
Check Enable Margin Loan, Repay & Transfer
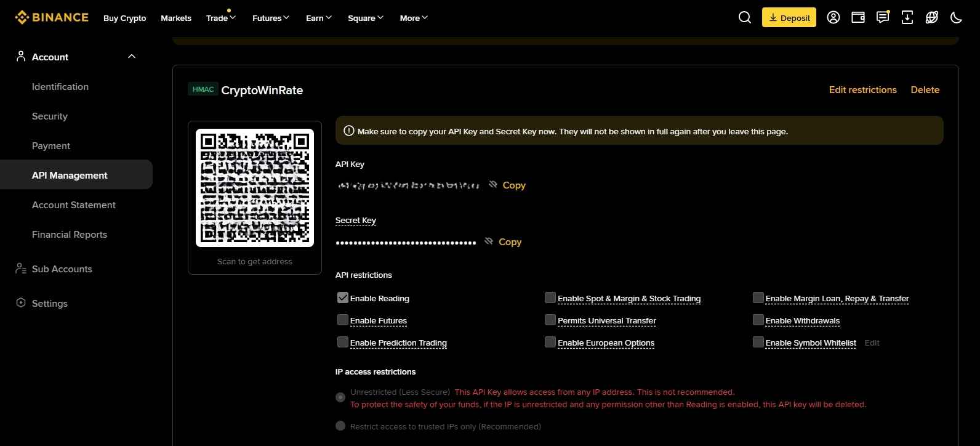pyautogui.click(x=758, y=298)
